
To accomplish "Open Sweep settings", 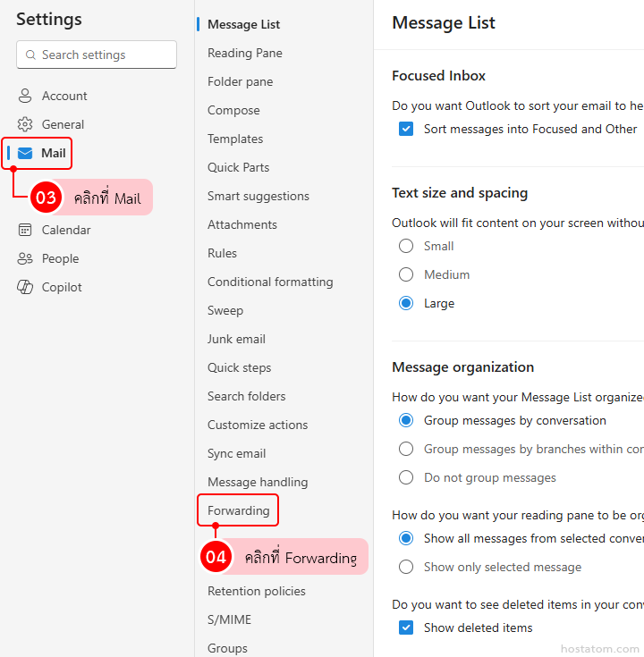I will [x=225, y=310].
